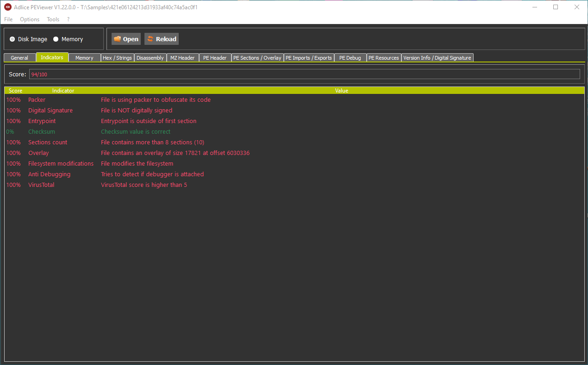Select the Memory radio button
Image resolution: width=588 pixels, height=365 pixels.
[56, 39]
